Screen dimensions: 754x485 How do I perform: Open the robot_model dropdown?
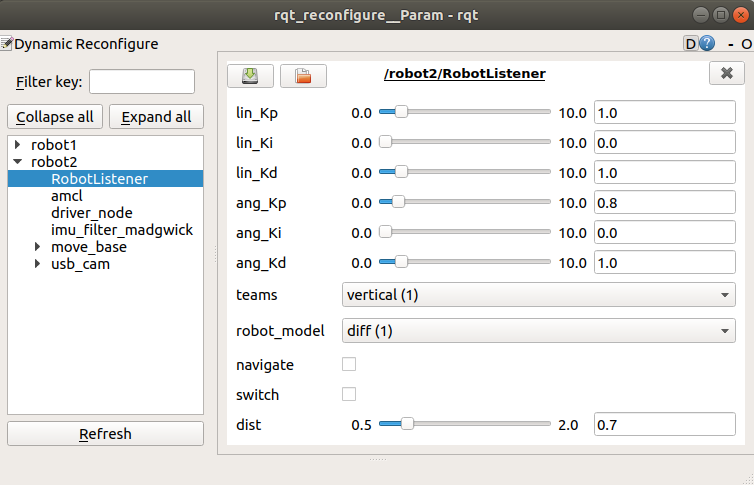coord(539,331)
